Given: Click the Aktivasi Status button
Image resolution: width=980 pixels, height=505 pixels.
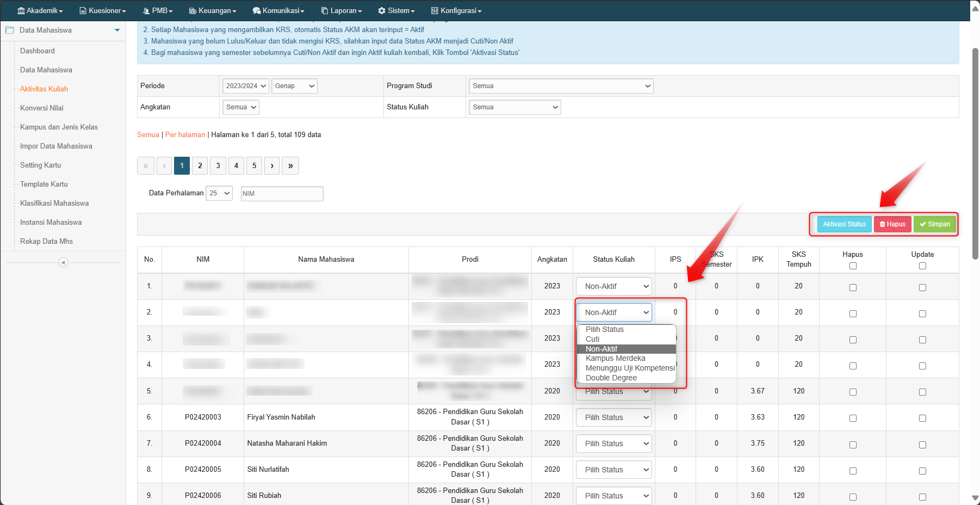Looking at the screenshot, I should [844, 224].
